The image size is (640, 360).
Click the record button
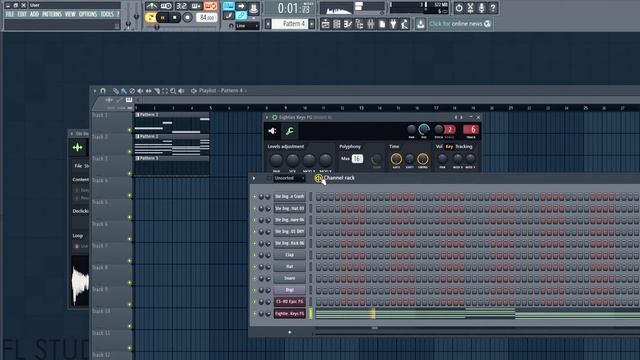coord(187,18)
